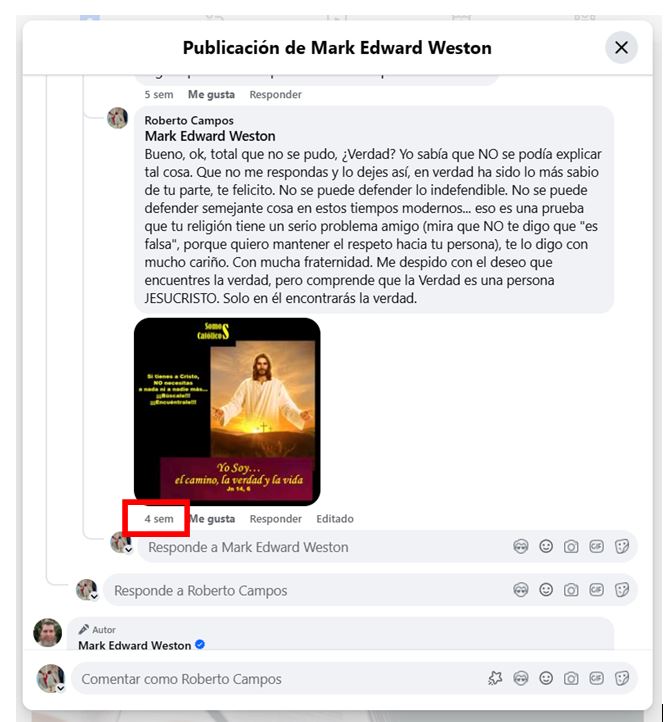Attach photo via camera icon in Mark Edward Weston reply
This screenshot has height=722, width=671.
click(571, 547)
